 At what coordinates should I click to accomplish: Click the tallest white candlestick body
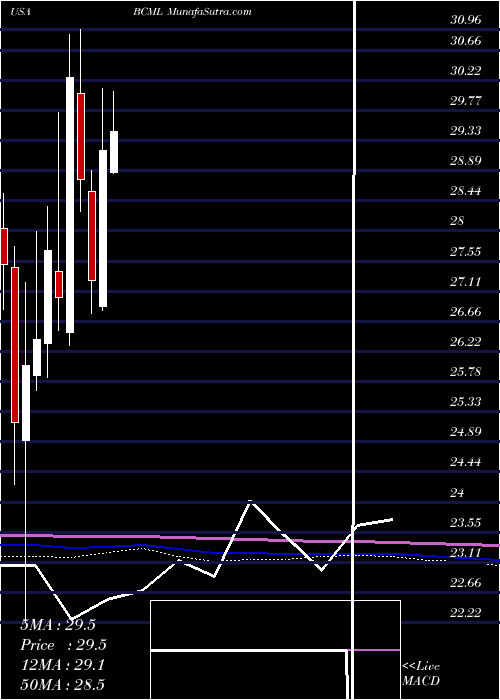pyautogui.click(x=70, y=205)
